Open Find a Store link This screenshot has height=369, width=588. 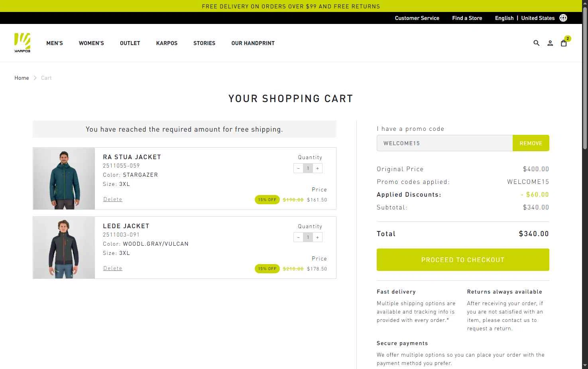(x=467, y=18)
